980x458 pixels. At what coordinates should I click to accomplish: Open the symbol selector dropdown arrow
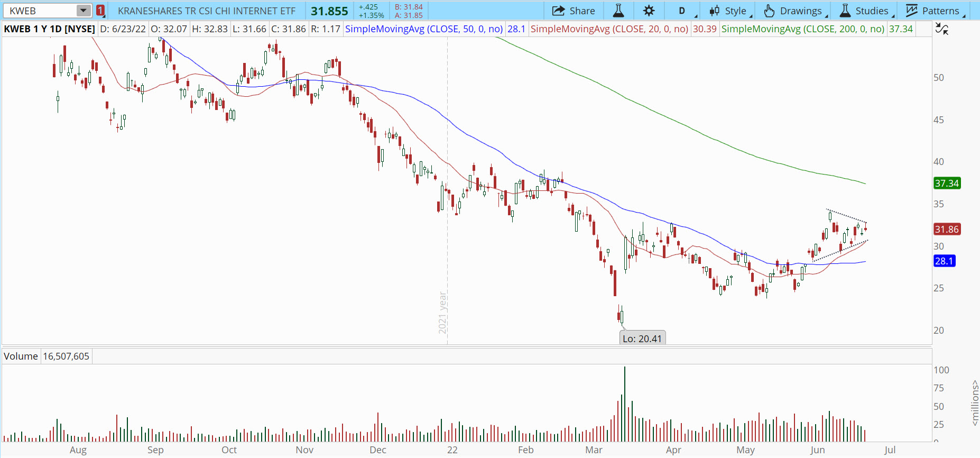(84, 11)
